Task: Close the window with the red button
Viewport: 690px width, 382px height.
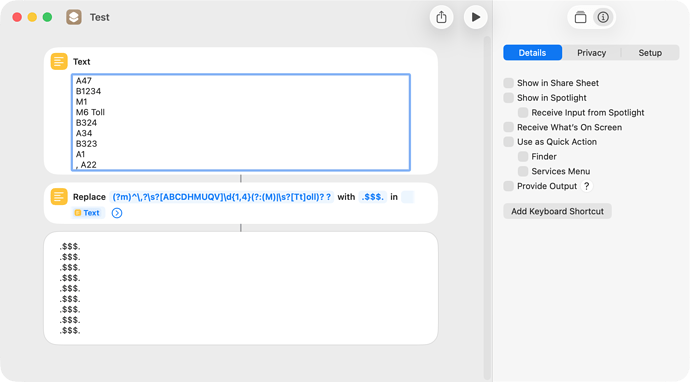Action: pos(17,17)
